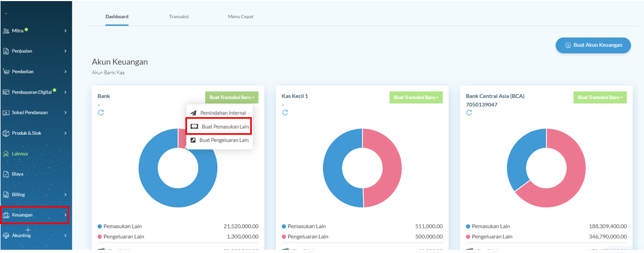644x253 pixels.
Task: Expand the Keuangan submenu arrow
Action: (65, 215)
